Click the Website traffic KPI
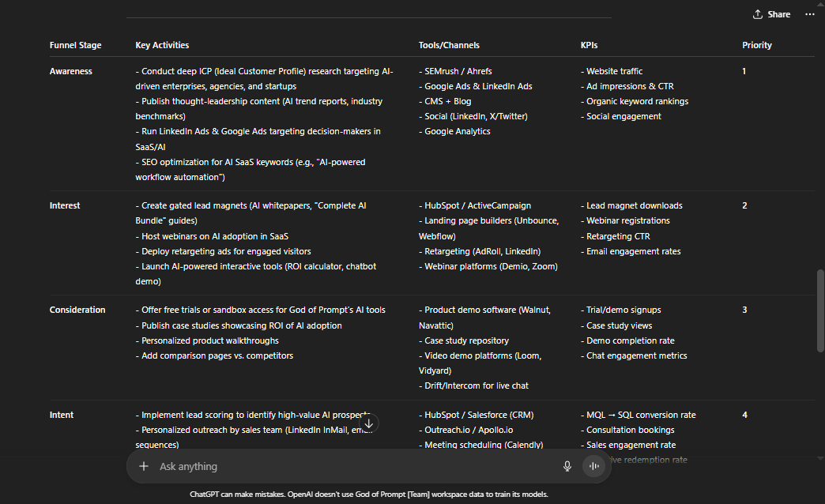The height and width of the screenshot is (504, 825). 612,71
